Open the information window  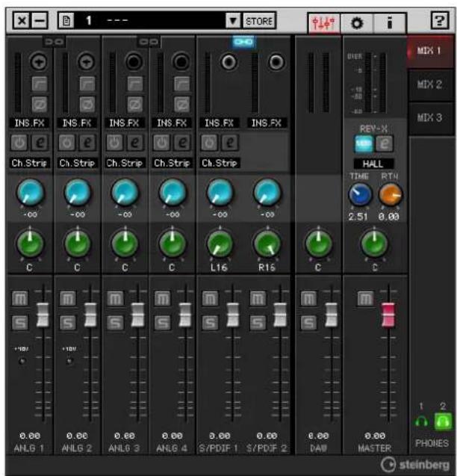pos(389,22)
